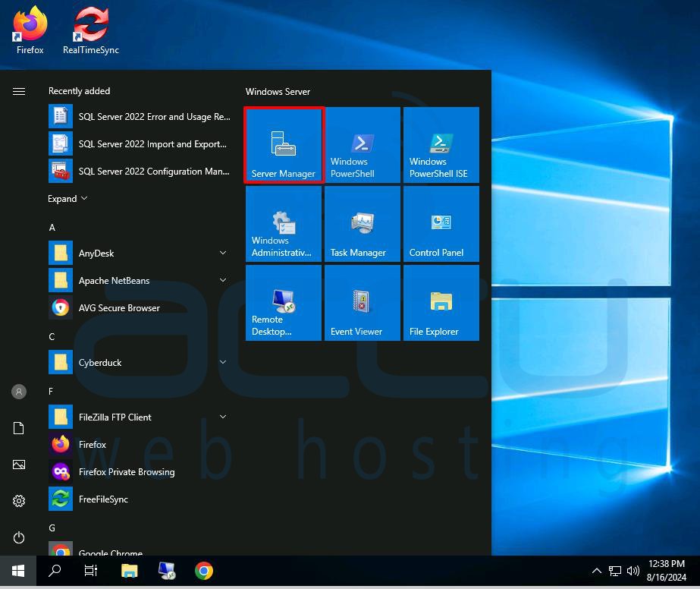This screenshot has width=700, height=589.
Task: Open Firefox Private Browsing
Action: tap(140, 472)
